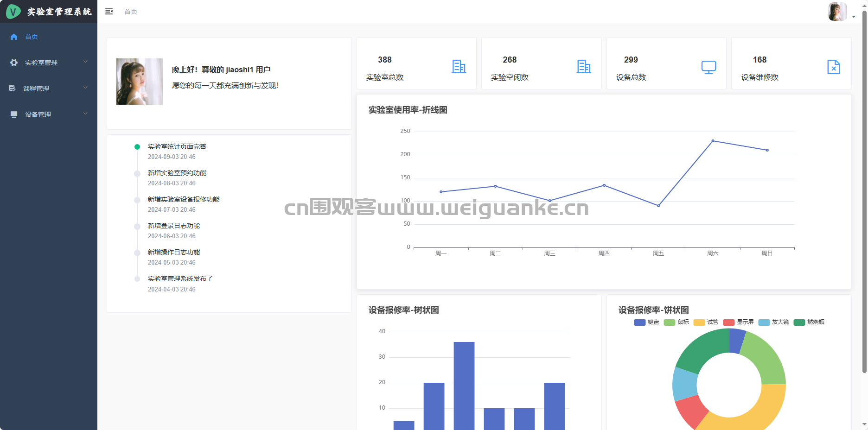The image size is (868, 430).
Task: Open the 课程管理 sidebar menu
Action: 49,89
